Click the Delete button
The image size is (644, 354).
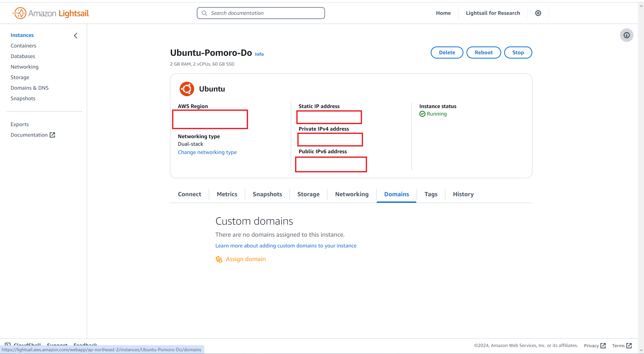pos(447,53)
